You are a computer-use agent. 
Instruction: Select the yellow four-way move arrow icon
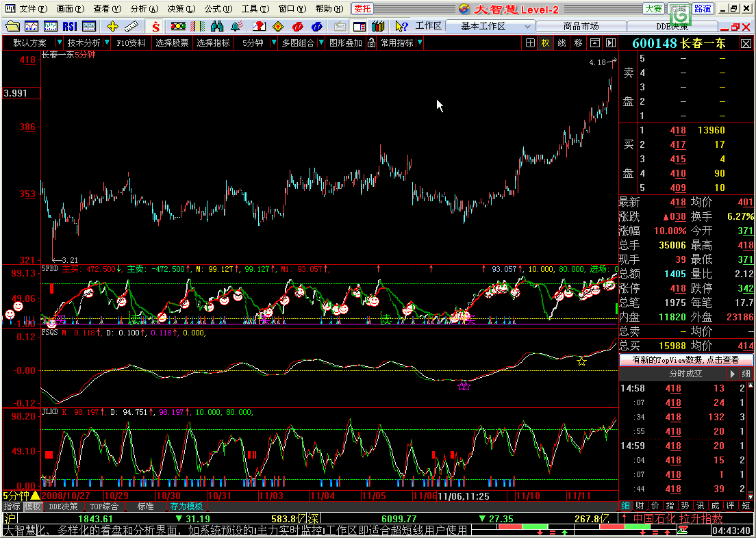(112, 26)
